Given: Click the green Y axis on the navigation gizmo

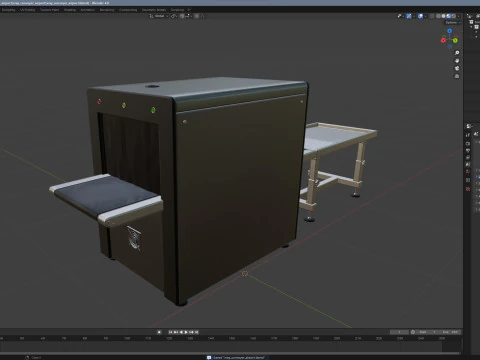Looking at the screenshot, I should pyautogui.click(x=455, y=40).
